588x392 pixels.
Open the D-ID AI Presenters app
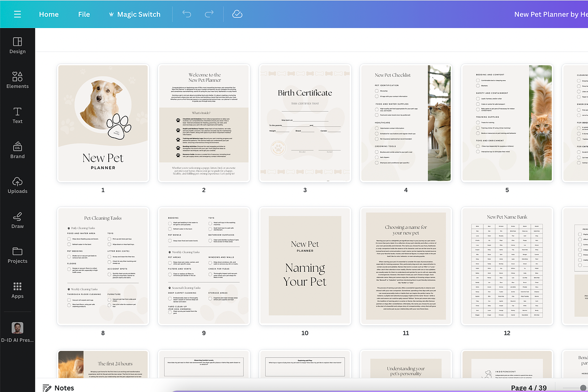(x=18, y=332)
